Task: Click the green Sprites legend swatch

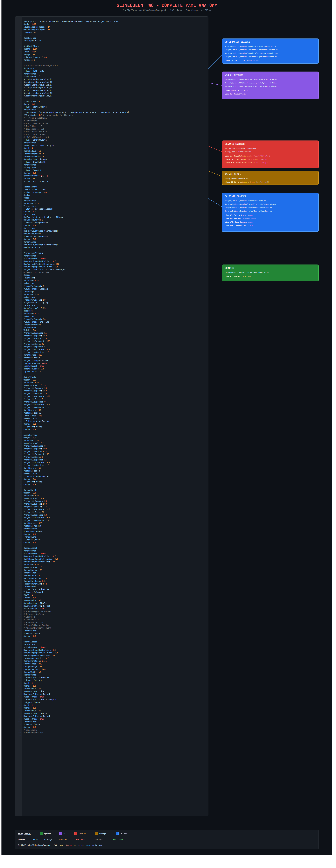Action: pyautogui.click(x=41, y=833)
